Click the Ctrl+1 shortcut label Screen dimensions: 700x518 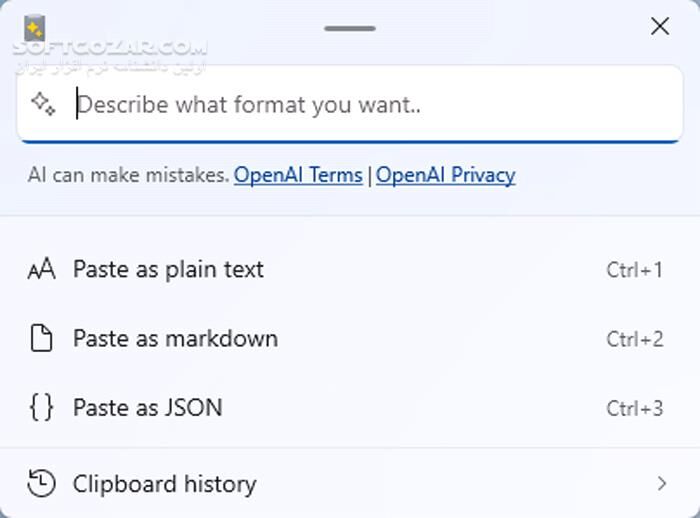point(634,270)
